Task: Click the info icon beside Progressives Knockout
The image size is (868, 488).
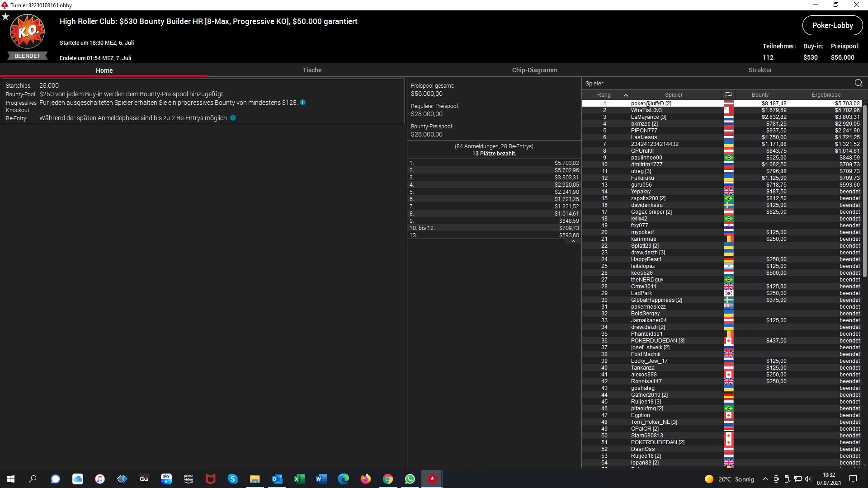Action: point(303,103)
